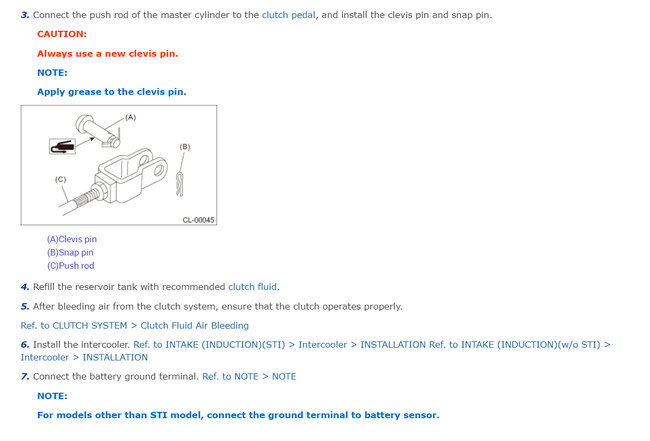Click the "(A)Clevis pin" legend entry

(71, 239)
